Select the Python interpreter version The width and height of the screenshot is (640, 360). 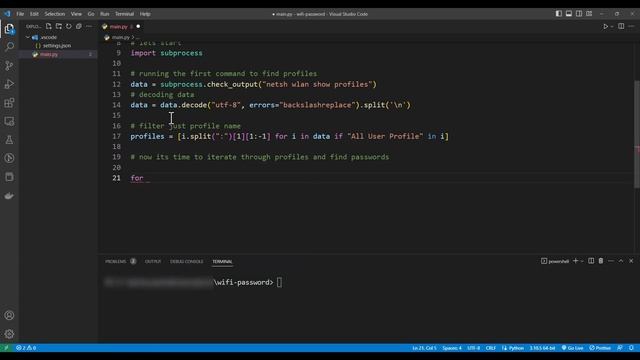pos(542,348)
